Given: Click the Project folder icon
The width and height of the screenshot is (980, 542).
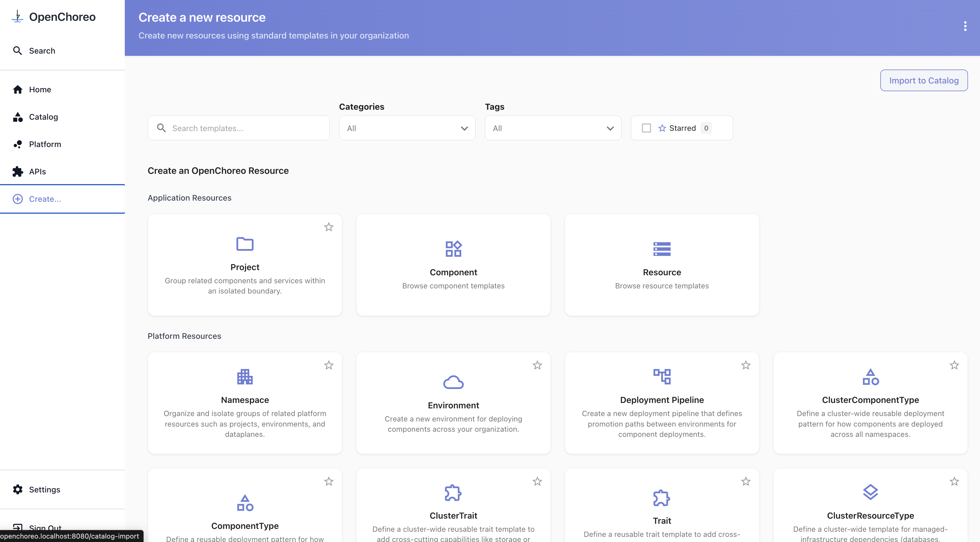Looking at the screenshot, I should point(245,244).
